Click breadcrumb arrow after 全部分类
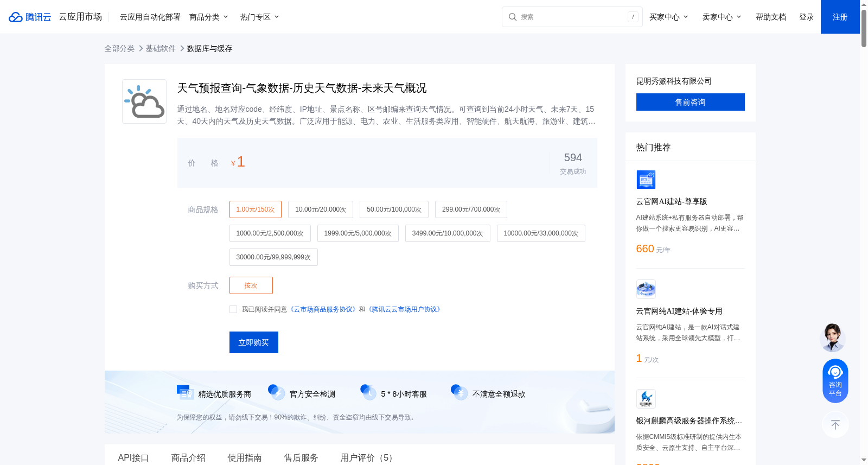Image resolution: width=868 pixels, height=465 pixels. point(141,48)
